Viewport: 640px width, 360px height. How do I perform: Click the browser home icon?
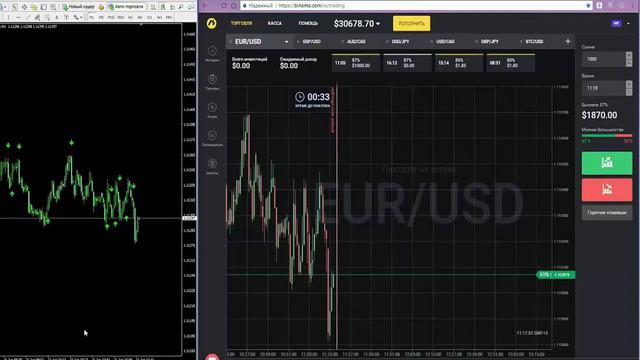[x=234, y=5]
